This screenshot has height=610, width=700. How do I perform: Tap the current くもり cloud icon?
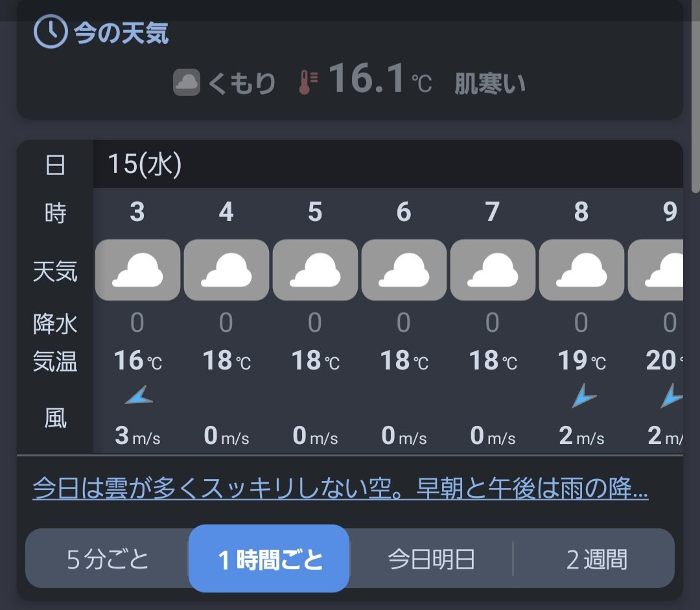tap(187, 83)
